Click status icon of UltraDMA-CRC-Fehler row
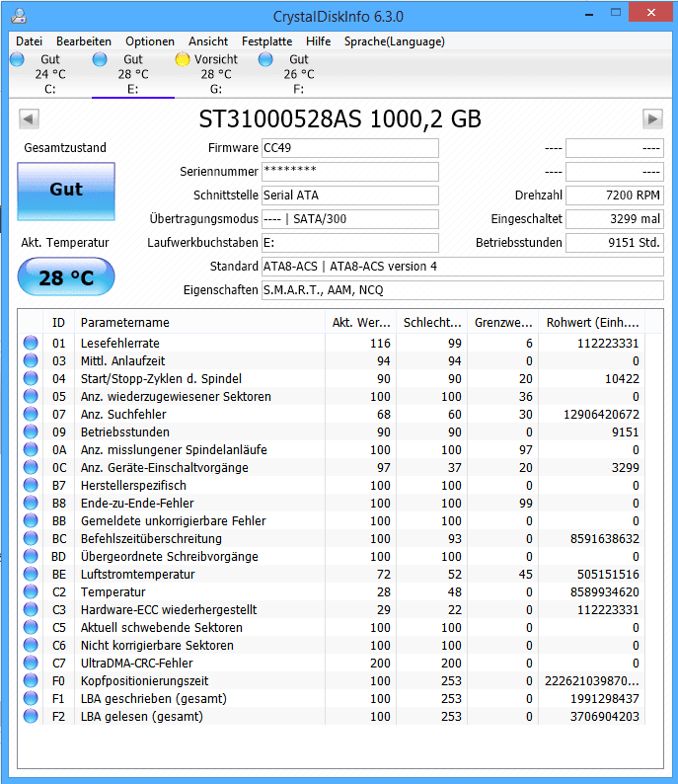678x784 pixels. tap(31, 663)
